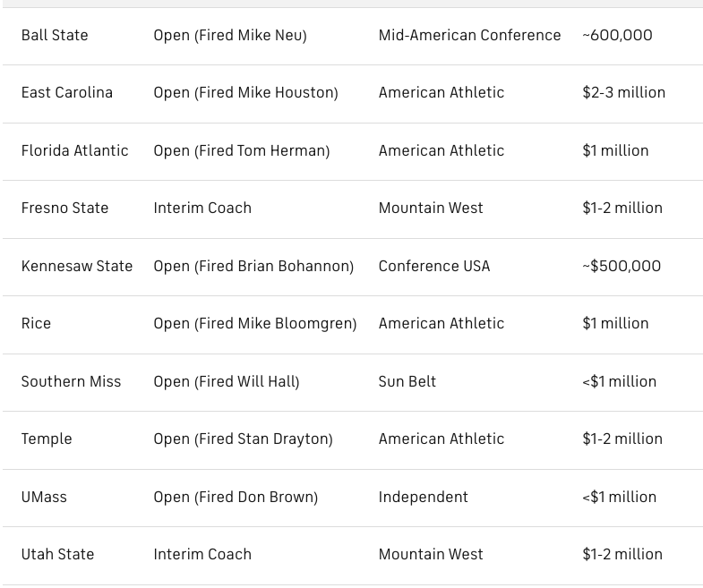Select 'Open (Fired Mike Houston)' status text
Viewport: 703px width, 588px height.
tap(245, 93)
